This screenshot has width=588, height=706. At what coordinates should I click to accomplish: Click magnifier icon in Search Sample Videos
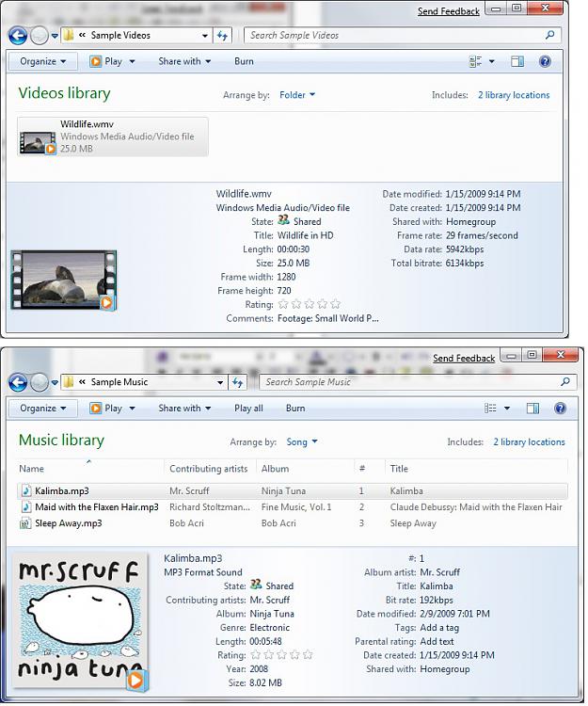pyautogui.click(x=549, y=35)
